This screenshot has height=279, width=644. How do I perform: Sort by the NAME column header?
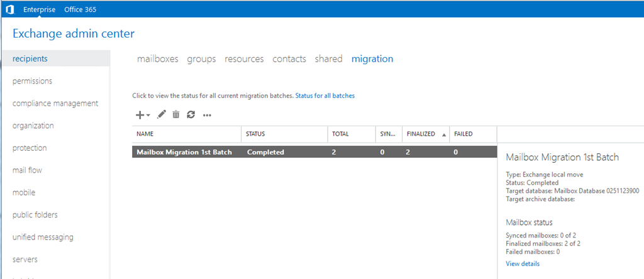pyautogui.click(x=186, y=134)
